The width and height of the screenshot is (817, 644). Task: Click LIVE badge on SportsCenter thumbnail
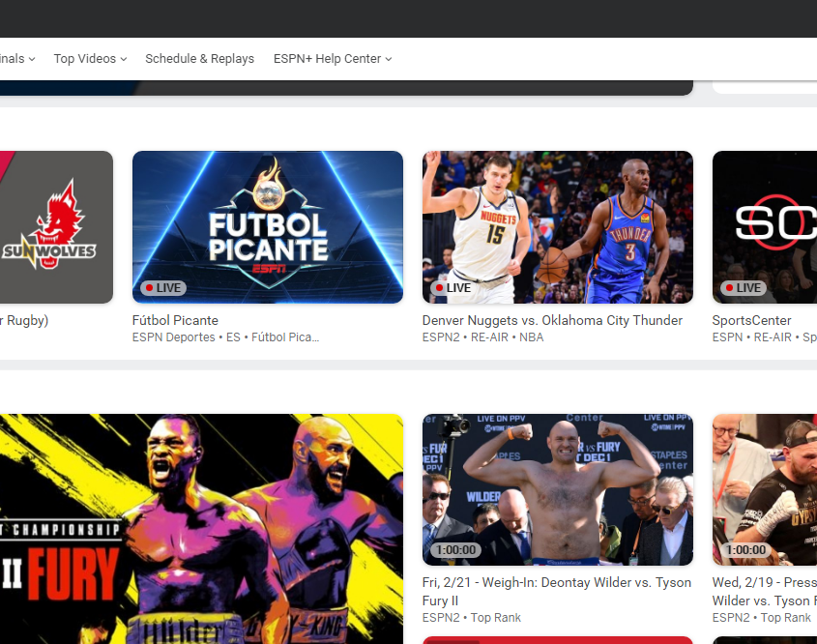coord(743,288)
